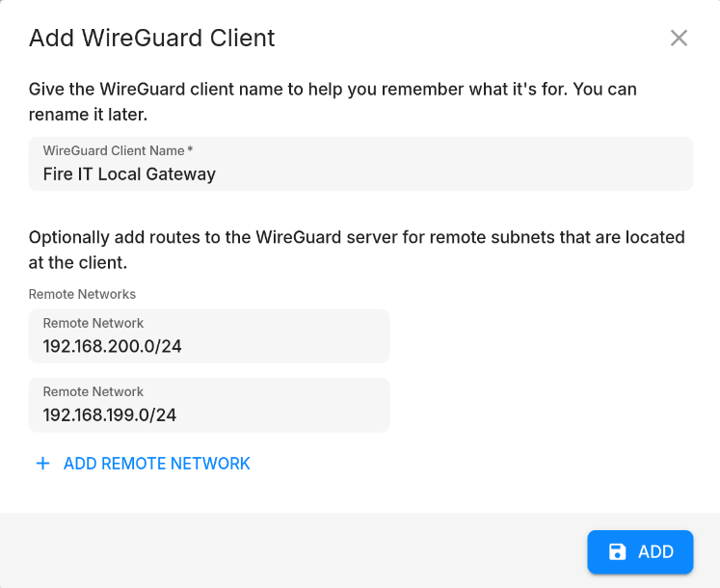
Task: Click the ADD button to save client
Action: pos(640,551)
